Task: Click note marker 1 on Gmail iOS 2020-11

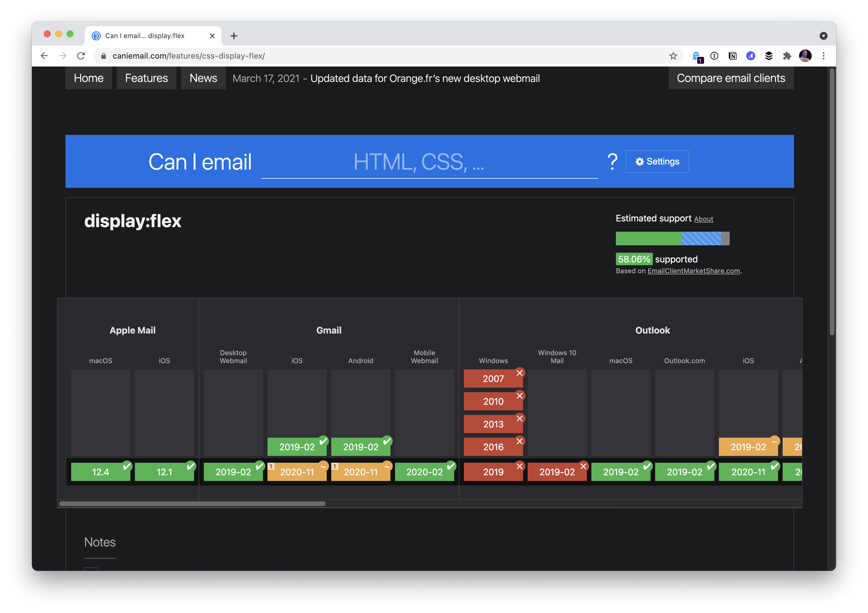Action: pos(271,466)
